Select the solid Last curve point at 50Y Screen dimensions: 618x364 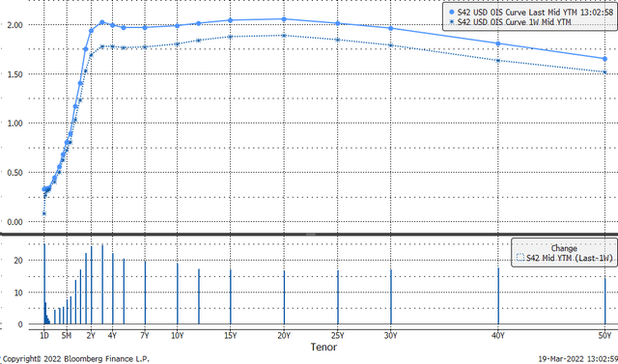click(x=605, y=59)
